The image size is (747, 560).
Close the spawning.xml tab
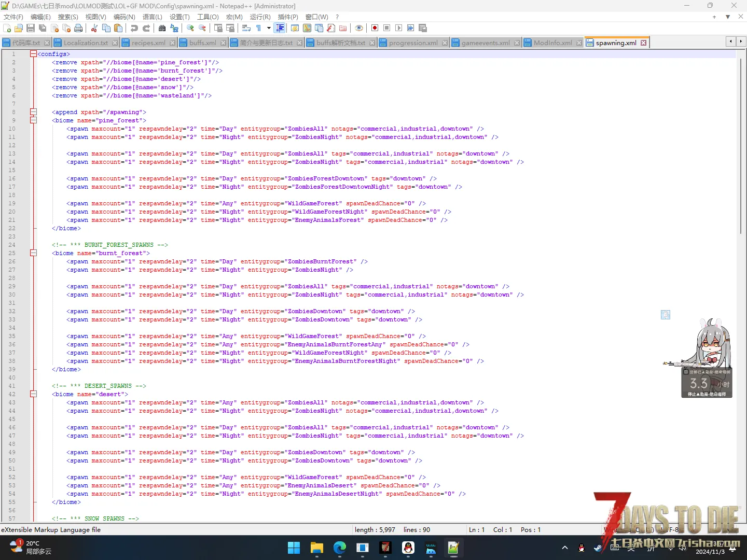[643, 43]
